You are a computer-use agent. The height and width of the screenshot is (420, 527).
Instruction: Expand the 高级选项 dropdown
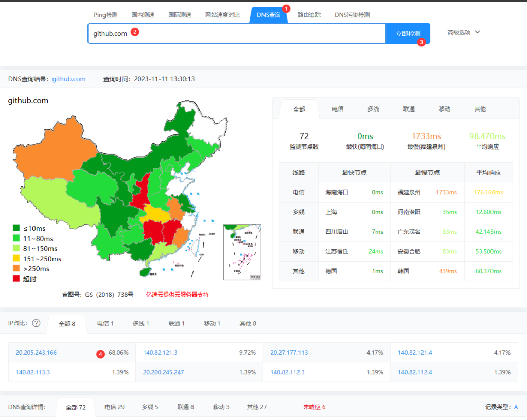(x=464, y=32)
